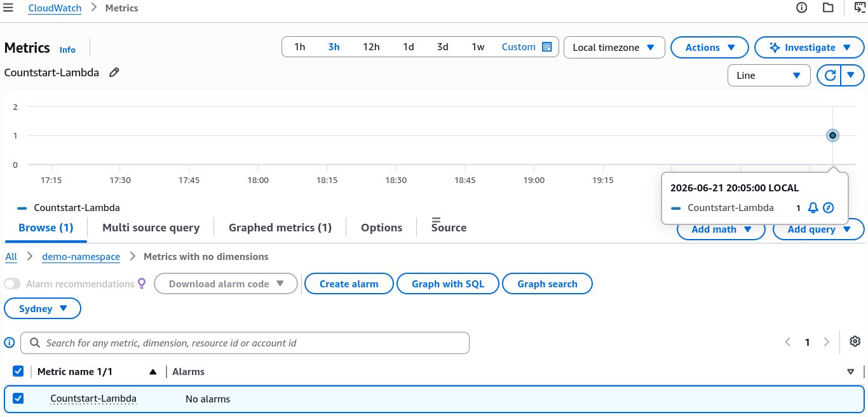
Task: Click the Metric name 1/1 column header
Action: coord(75,372)
